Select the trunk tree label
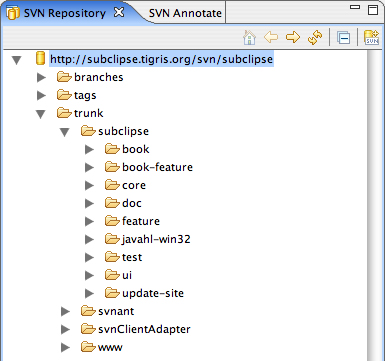Viewport: 385px width, 361px height. (x=88, y=113)
